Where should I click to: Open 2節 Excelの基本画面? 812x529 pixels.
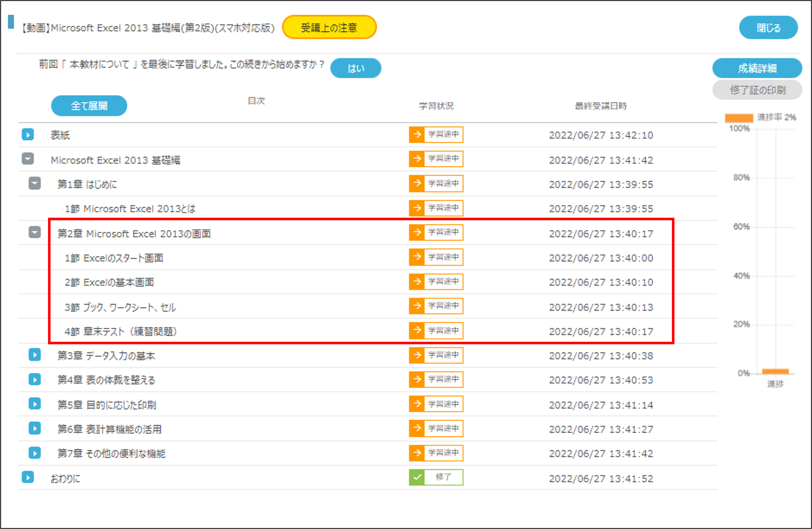click(x=109, y=282)
